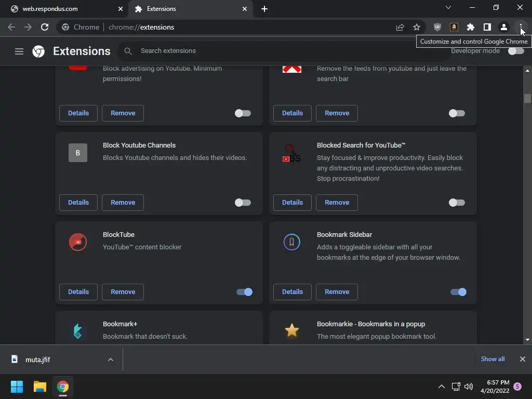Screen dimensions: 532x399
Task: Click the muta.jfif file icon in downloads bar
Action: pos(15,360)
